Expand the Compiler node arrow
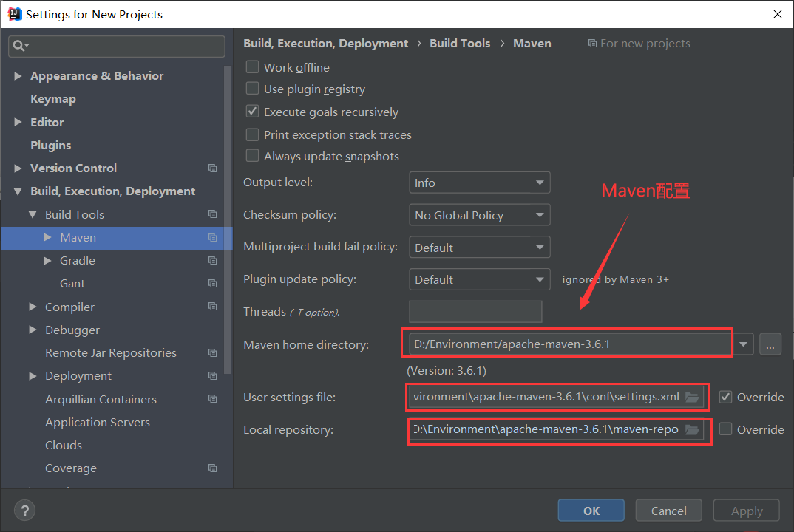 33,306
